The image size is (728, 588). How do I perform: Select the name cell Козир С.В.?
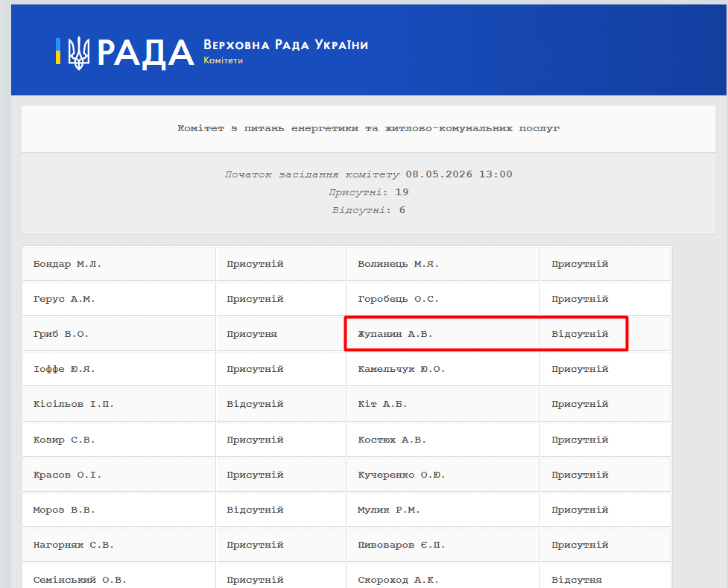tap(119, 440)
